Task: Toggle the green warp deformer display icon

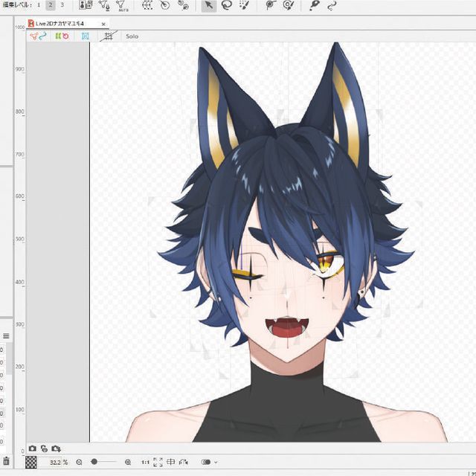Action: [58, 36]
